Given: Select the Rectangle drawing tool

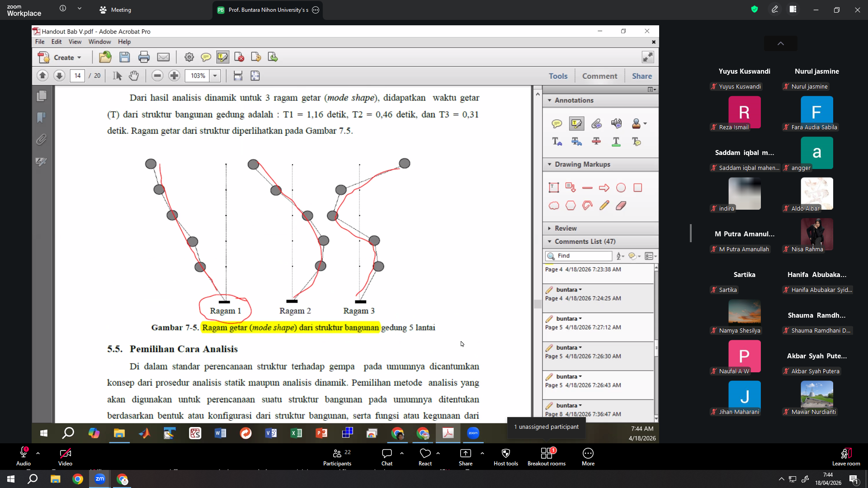Looking at the screenshot, I should click(x=638, y=188).
